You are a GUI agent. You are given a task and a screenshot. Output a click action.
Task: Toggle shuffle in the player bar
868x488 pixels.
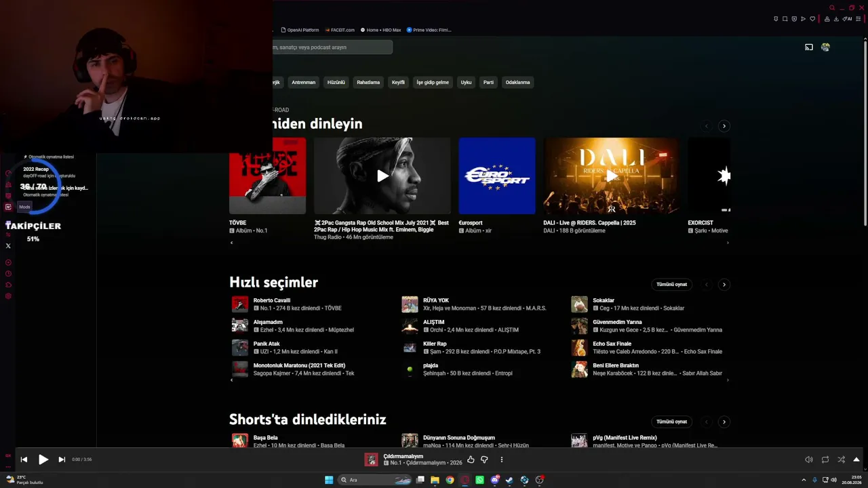(842, 460)
